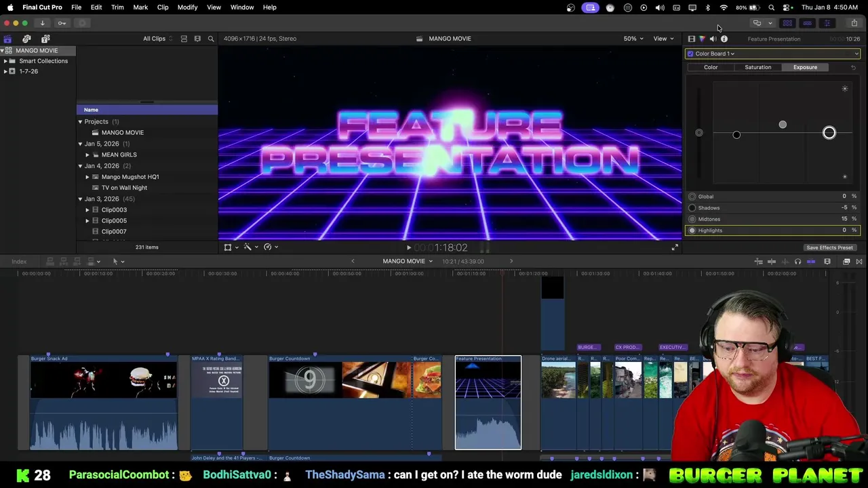This screenshot has width=868, height=488.
Task: Toggle filmstrip and list view button
Action: [x=197, y=39]
